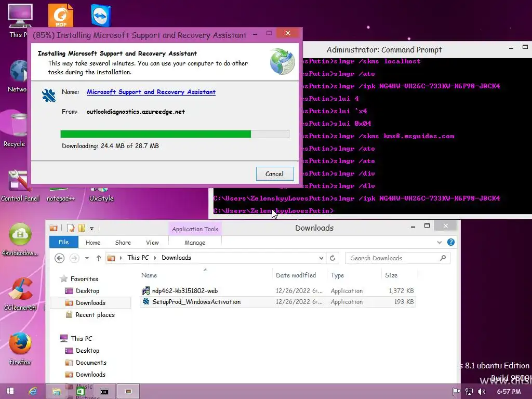The width and height of the screenshot is (532, 399).
Task: Open the File tab in Explorer
Action: (63, 242)
